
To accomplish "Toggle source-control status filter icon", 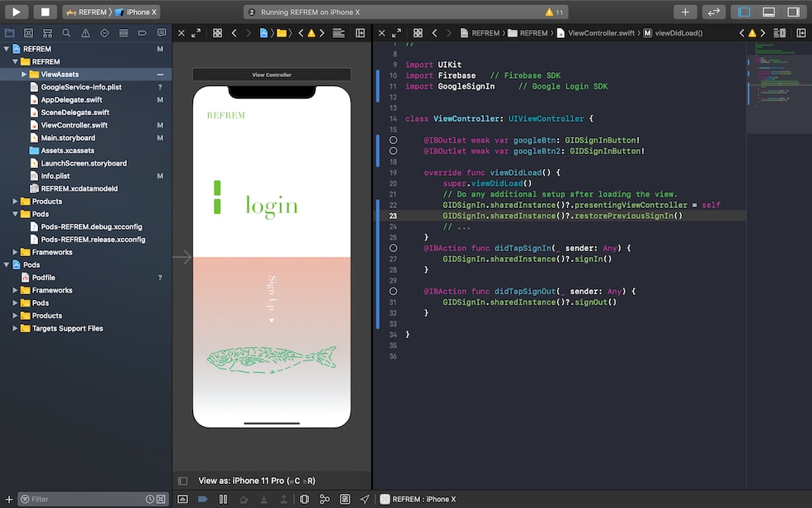I will 161,499.
